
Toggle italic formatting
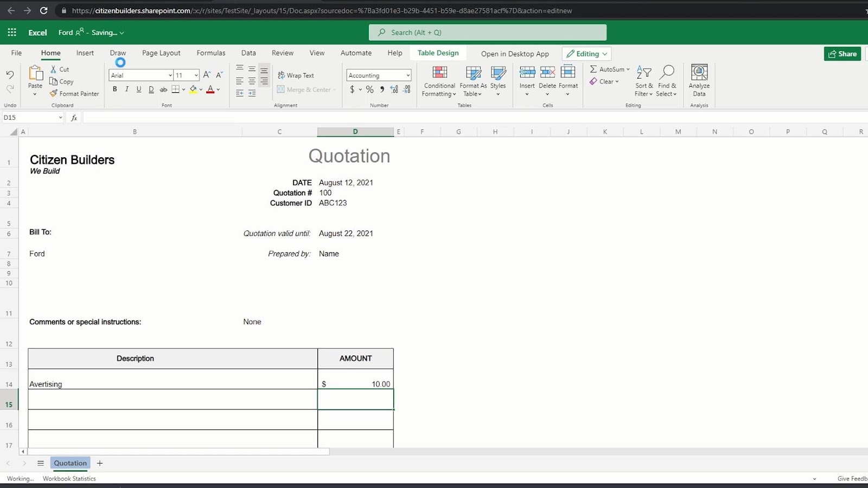(126, 89)
